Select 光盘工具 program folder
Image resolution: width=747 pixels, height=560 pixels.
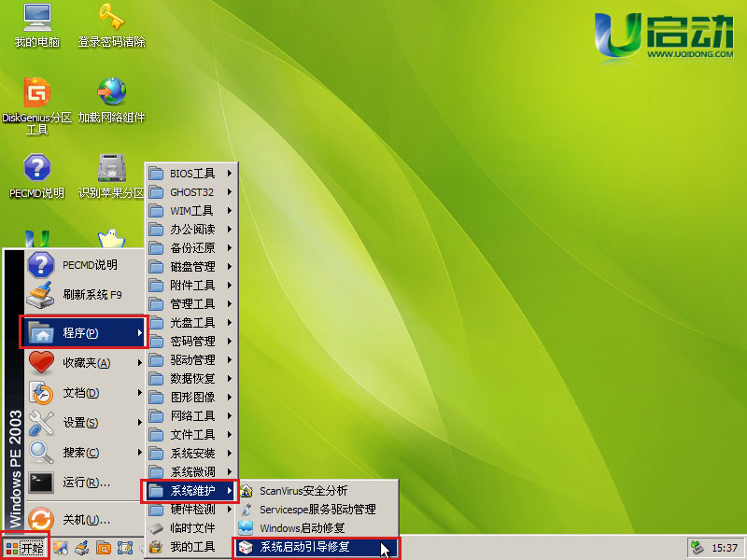pos(191,323)
